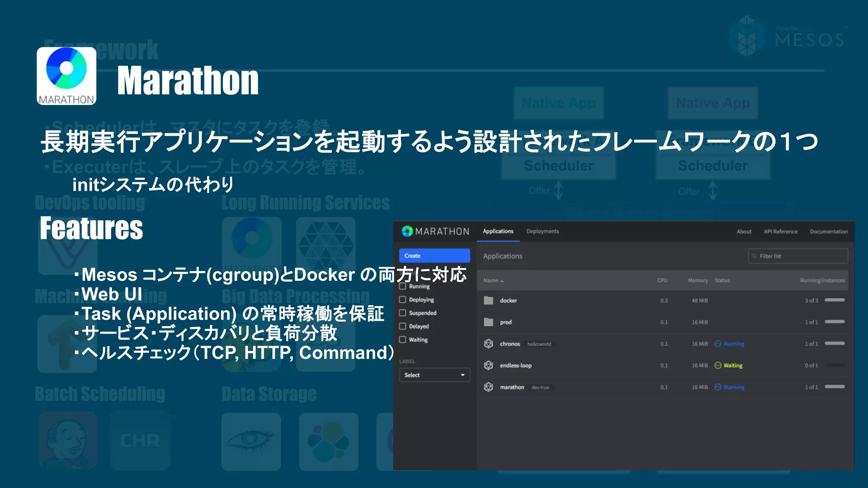Click the marathon application name
This screenshot has height=488, width=868.
pos(512,387)
